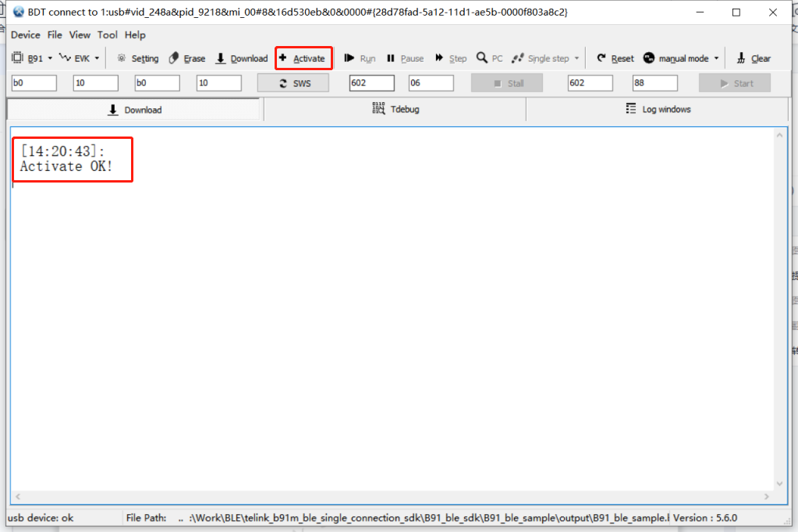Viewport: 798px width, 532px height.
Task: Switch to the Log windows tab
Action: pyautogui.click(x=658, y=110)
